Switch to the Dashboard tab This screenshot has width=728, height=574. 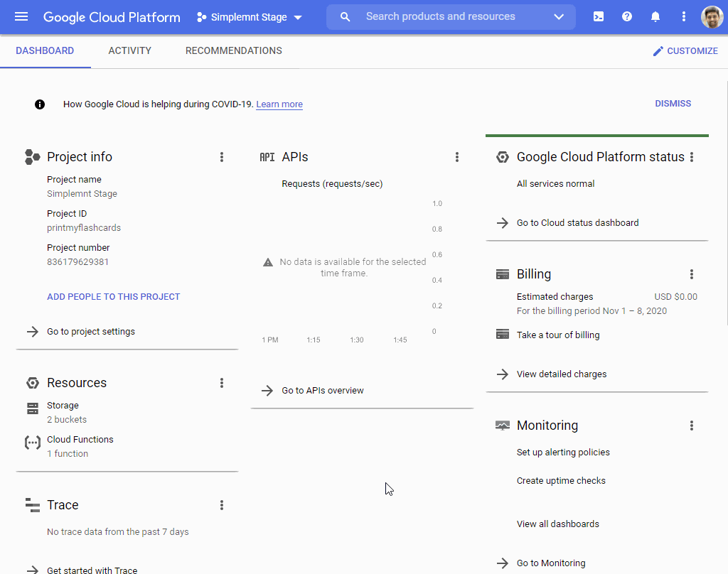pos(45,50)
